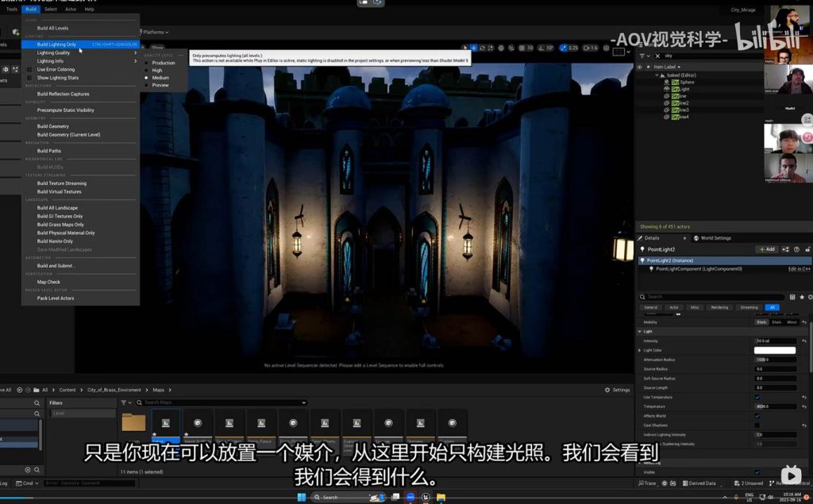Click the property matrix grid icon
The width and height of the screenshot is (813, 504).
(792, 297)
